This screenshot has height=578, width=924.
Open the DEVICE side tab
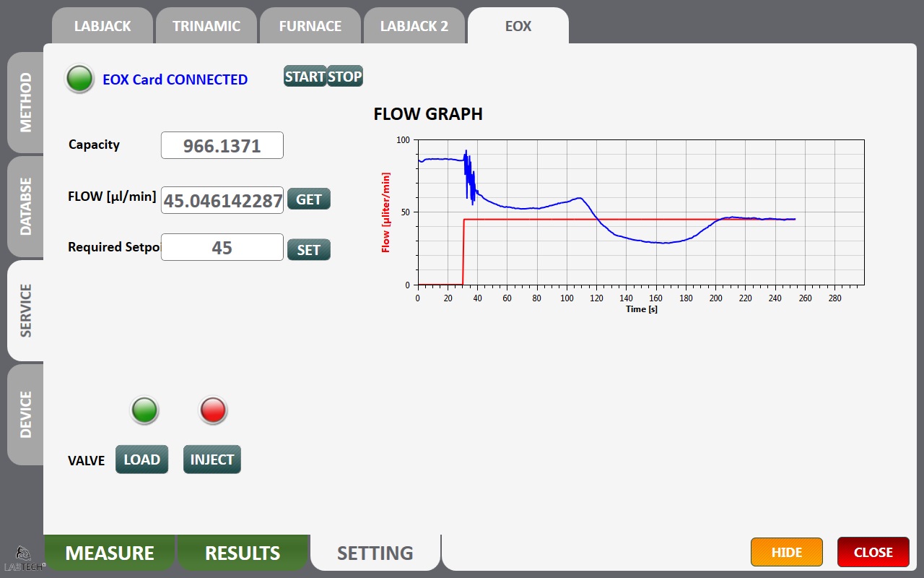click(25, 414)
